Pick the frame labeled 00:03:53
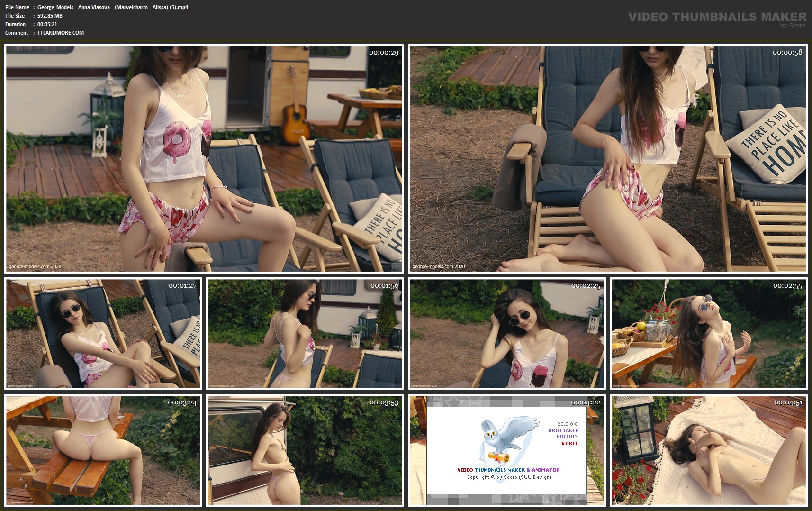The width and height of the screenshot is (812, 511). point(305,450)
